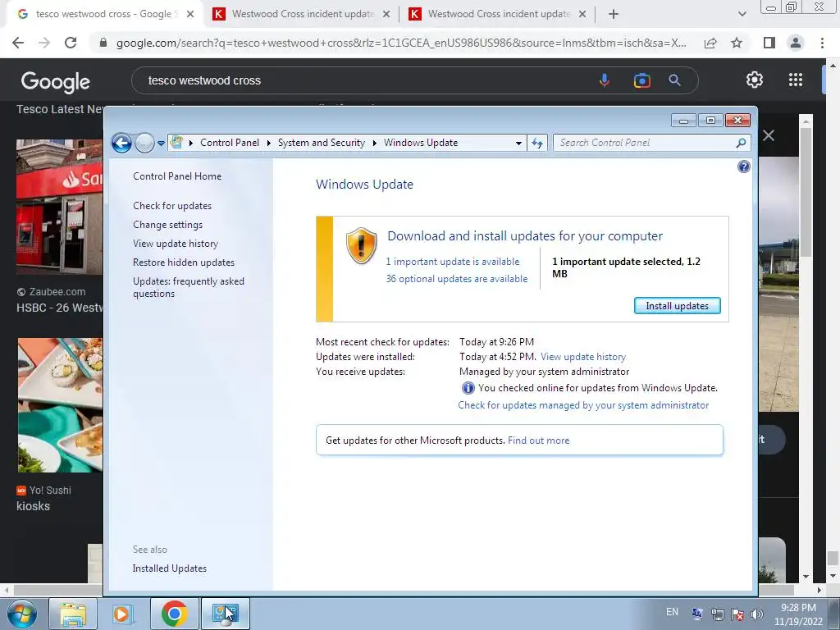This screenshot has width=840, height=630.
Task: Switch to third Westwood Cross incident tab
Action: tap(498, 14)
